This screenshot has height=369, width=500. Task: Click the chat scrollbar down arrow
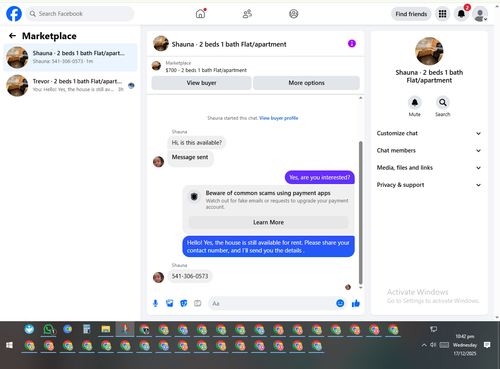click(360, 287)
